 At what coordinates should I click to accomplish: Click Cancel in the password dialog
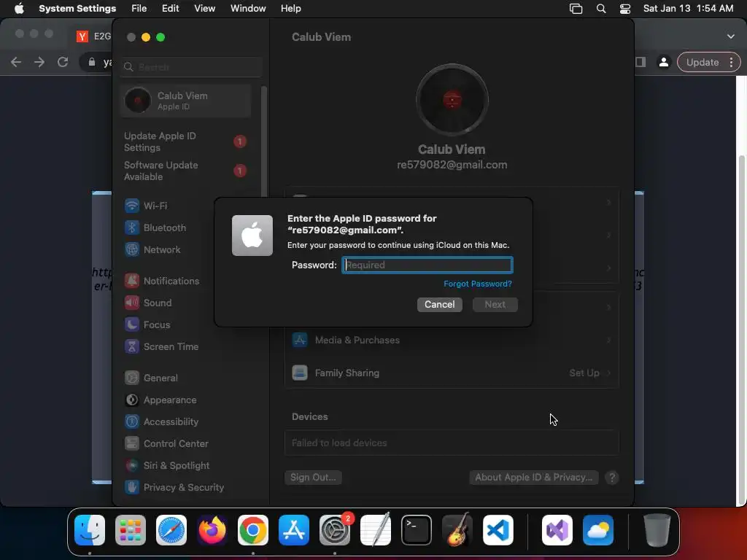point(440,304)
